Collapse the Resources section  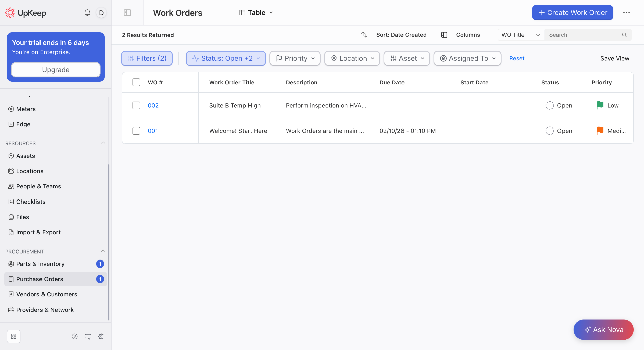coord(103,143)
